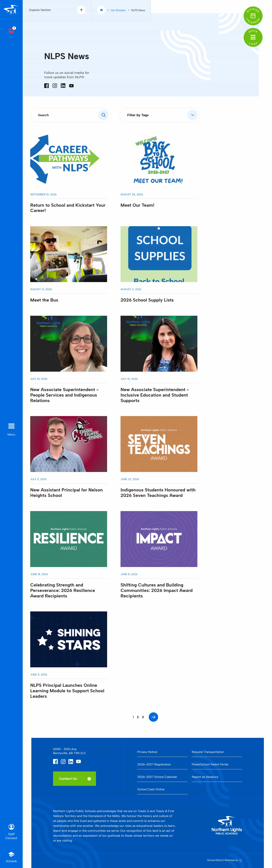
Task: Expand the Explore Section plus button
Action: point(81,10)
